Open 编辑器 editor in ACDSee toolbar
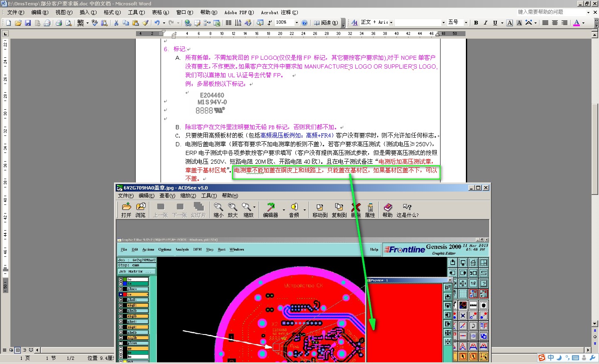Viewport: 599px width, 364px height. [270, 210]
